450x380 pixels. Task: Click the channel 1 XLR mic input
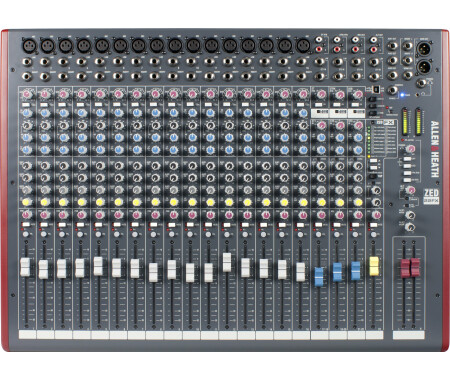pyautogui.click(x=29, y=45)
